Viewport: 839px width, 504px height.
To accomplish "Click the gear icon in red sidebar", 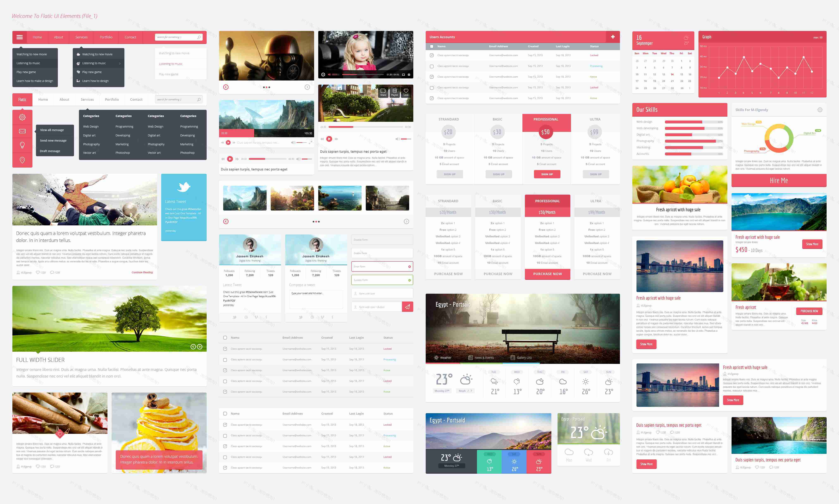I will coord(23,117).
